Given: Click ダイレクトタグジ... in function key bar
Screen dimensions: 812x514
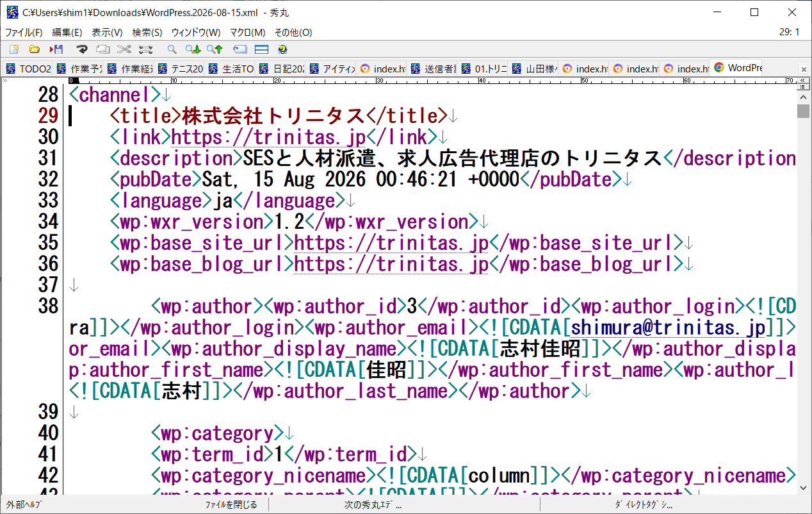Looking at the screenshot, I should 644,504.
